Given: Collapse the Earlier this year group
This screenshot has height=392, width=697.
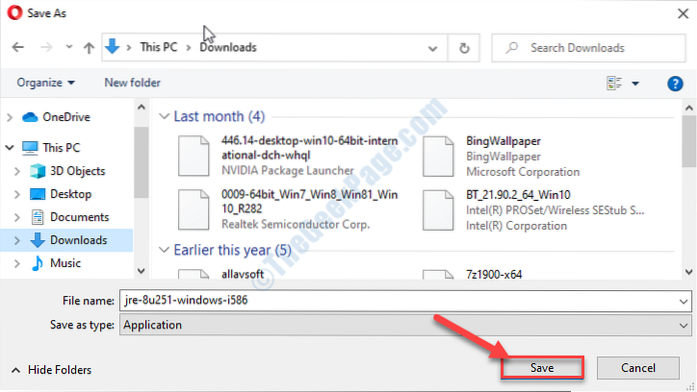Looking at the screenshot, I should pos(164,250).
